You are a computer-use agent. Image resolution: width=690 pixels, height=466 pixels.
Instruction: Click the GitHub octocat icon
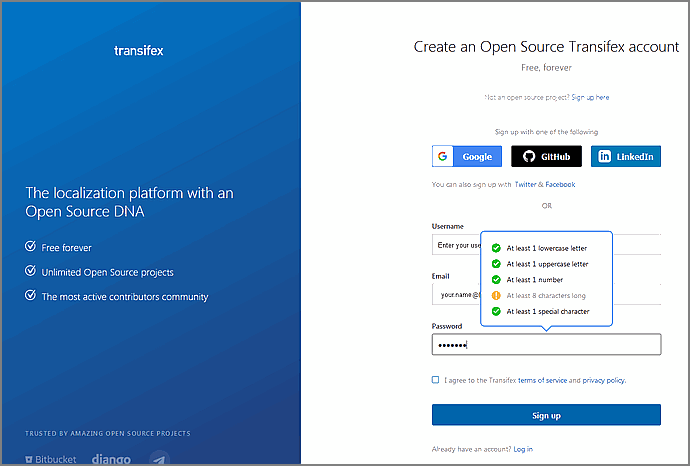coord(529,156)
